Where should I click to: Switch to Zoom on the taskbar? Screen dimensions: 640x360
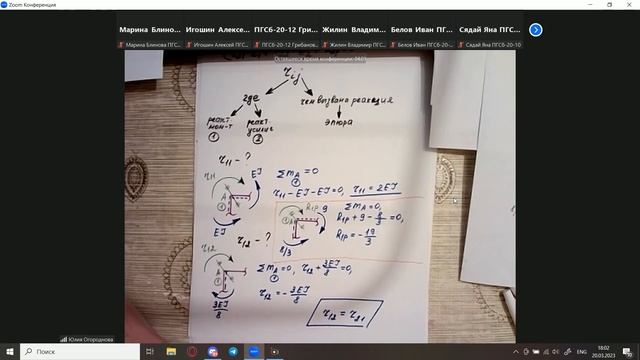(x=254, y=351)
